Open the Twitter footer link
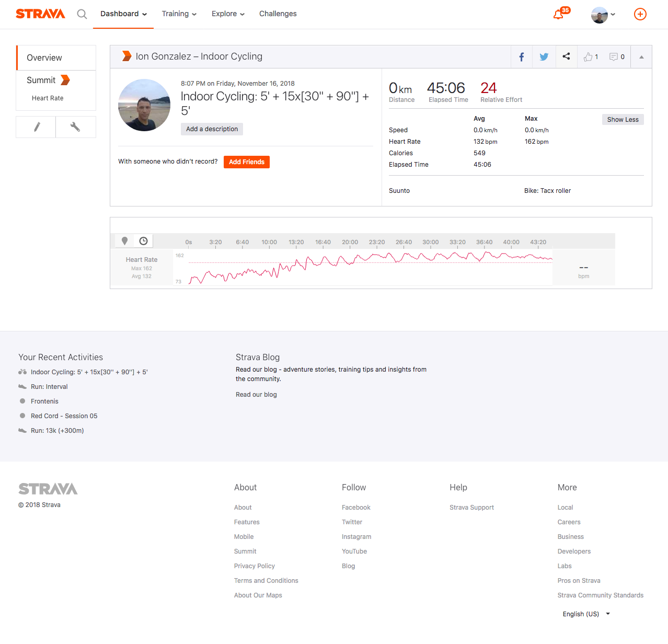The width and height of the screenshot is (668, 644). coord(352,522)
